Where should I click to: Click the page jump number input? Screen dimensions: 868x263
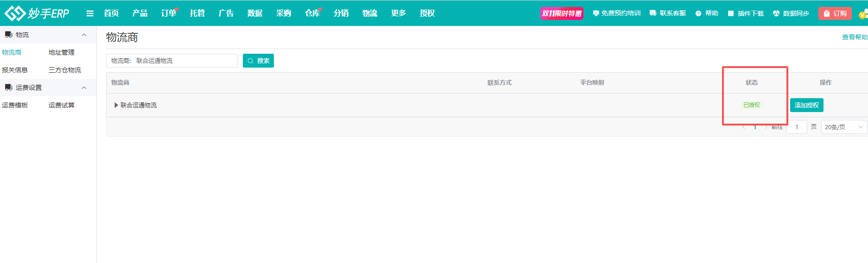(x=797, y=127)
